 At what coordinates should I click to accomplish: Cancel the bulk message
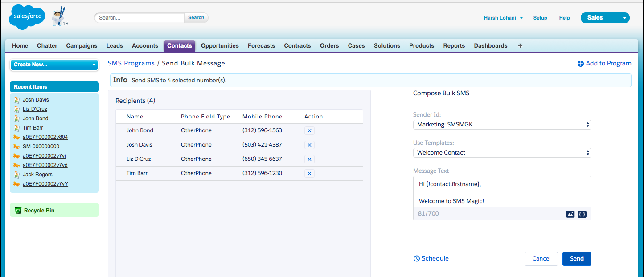tap(541, 259)
